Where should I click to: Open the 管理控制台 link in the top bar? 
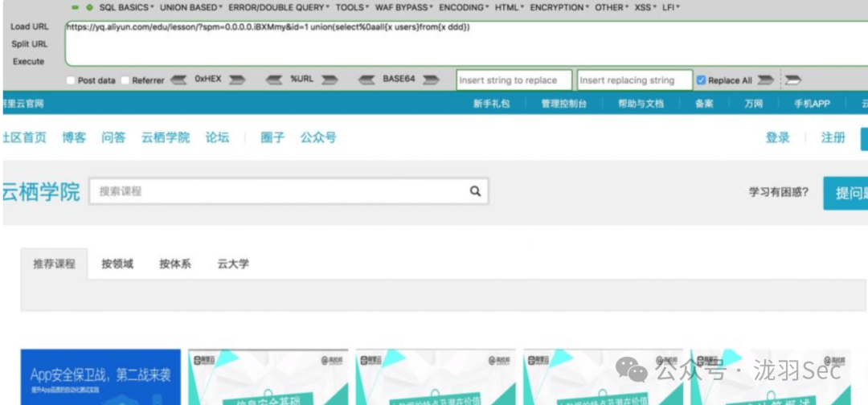pyautogui.click(x=564, y=104)
